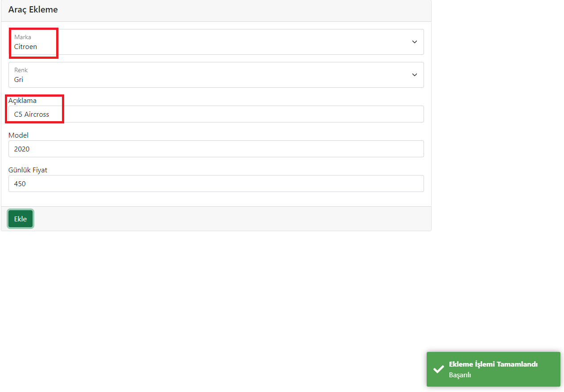This screenshot has height=392, width=564.
Task: Open the Renk dropdown
Action: tap(216, 74)
